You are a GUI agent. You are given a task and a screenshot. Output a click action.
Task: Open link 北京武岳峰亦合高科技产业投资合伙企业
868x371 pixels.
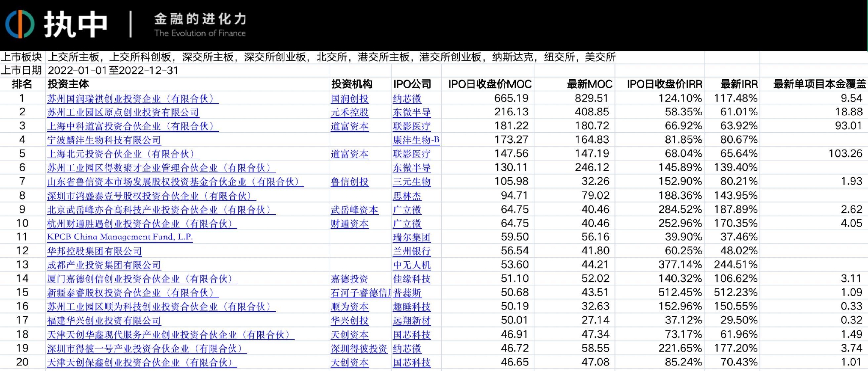pos(161,210)
